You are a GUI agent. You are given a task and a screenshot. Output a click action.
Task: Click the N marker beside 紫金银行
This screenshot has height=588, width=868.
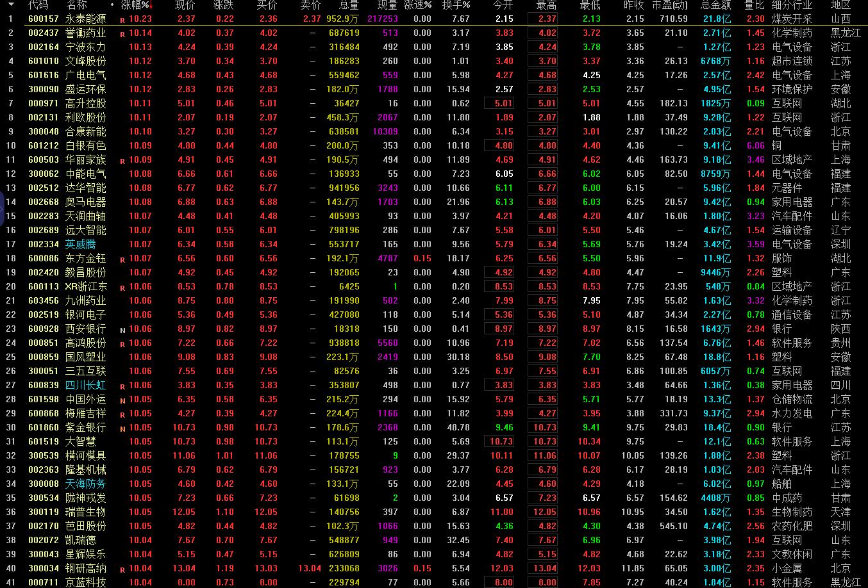(x=122, y=429)
